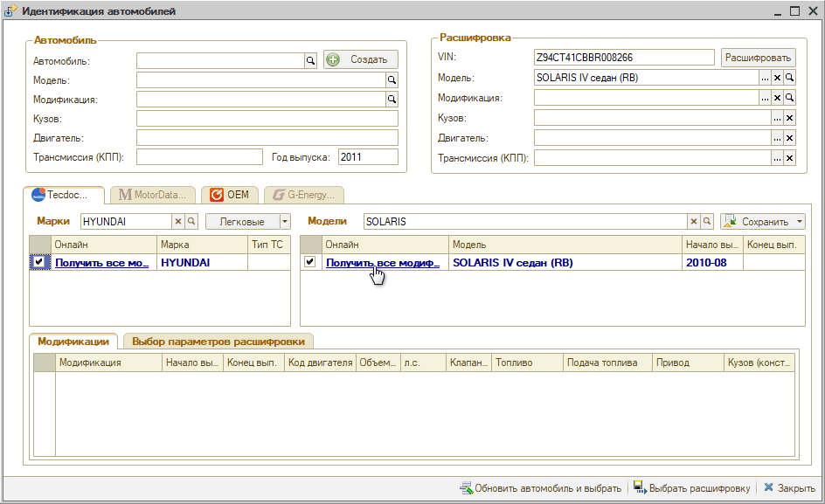Clear the Марки search field HYUNDAI
Image resolution: width=825 pixels, height=504 pixels.
178,222
